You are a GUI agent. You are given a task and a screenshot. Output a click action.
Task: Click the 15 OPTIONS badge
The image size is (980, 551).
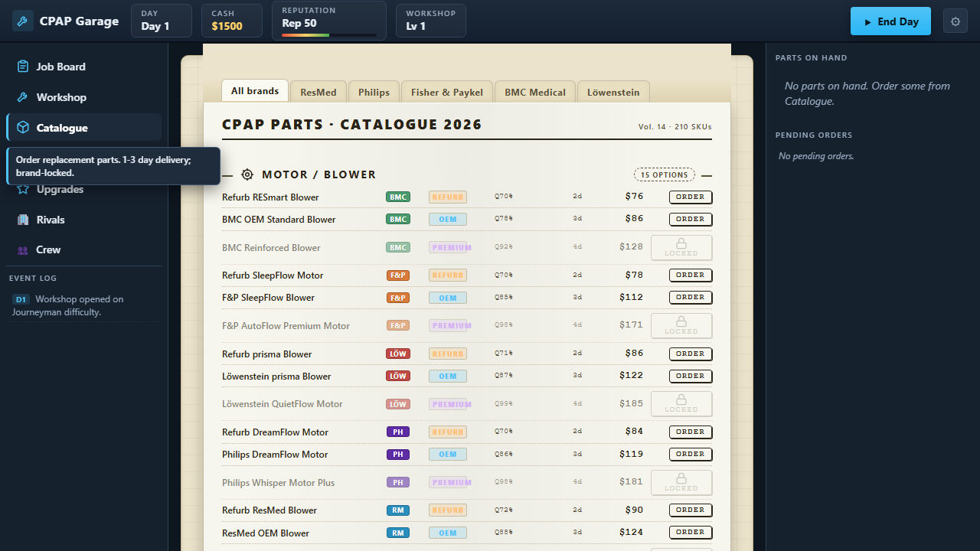click(665, 174)
